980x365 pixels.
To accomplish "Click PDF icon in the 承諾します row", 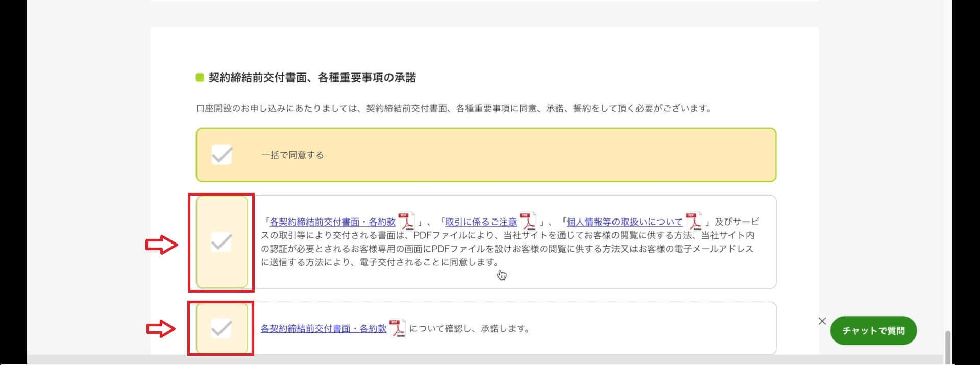I will tap(398, 329).
